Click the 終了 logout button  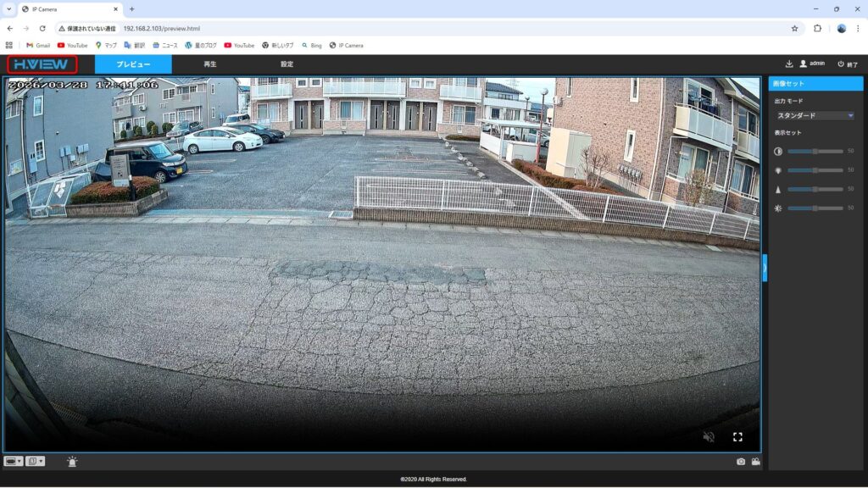point(846,63)
